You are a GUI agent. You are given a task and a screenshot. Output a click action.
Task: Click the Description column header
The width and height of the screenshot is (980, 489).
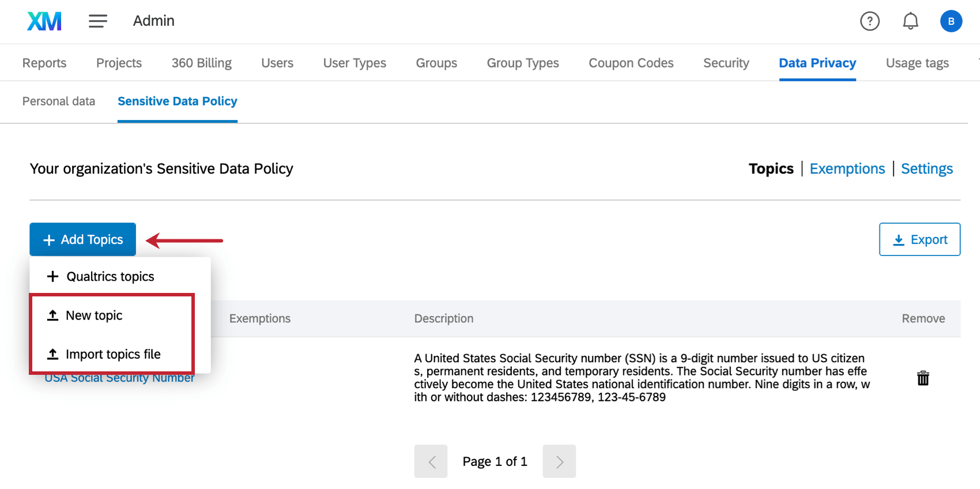tap(444, 318)
